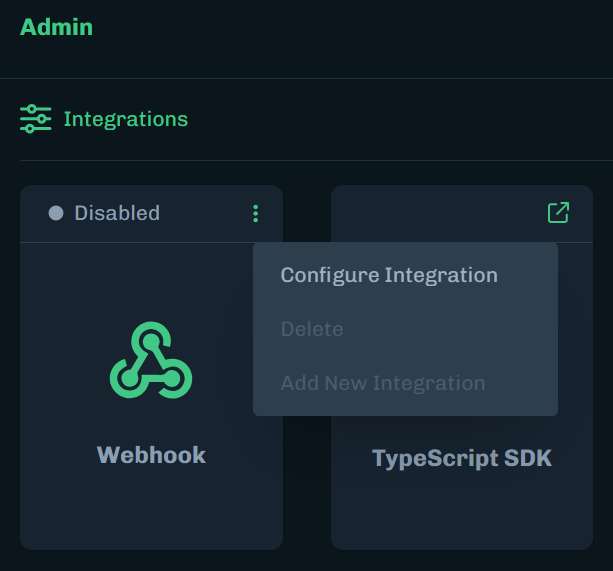Click the green Webhook logo icon
Screen dimensions: 613x571
tap(150, 361)
